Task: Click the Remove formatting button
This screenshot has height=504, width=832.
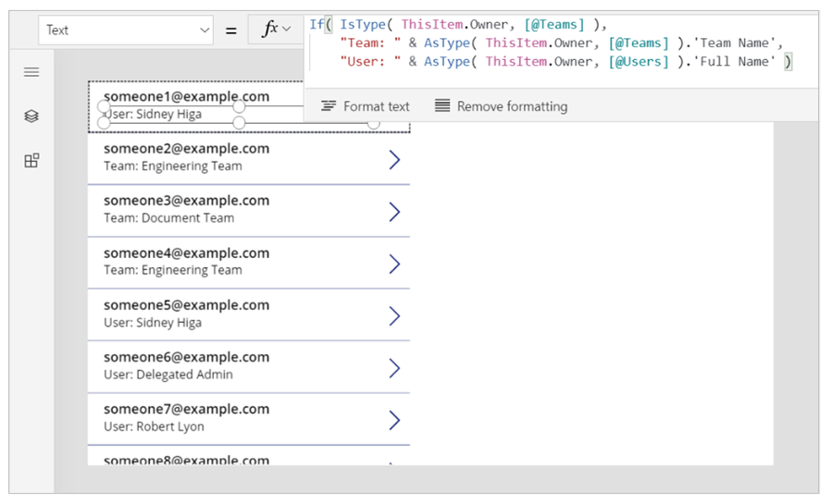Action: [501, 106]
